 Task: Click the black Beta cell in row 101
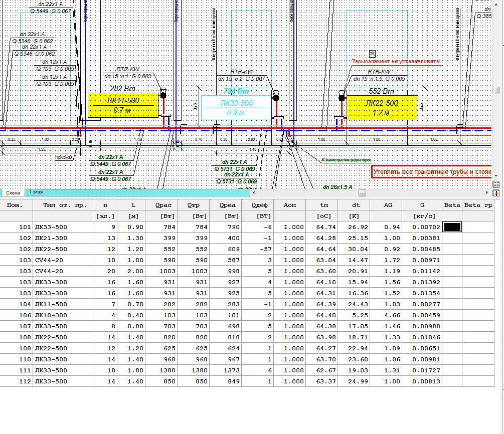click(x=452, y=227)
